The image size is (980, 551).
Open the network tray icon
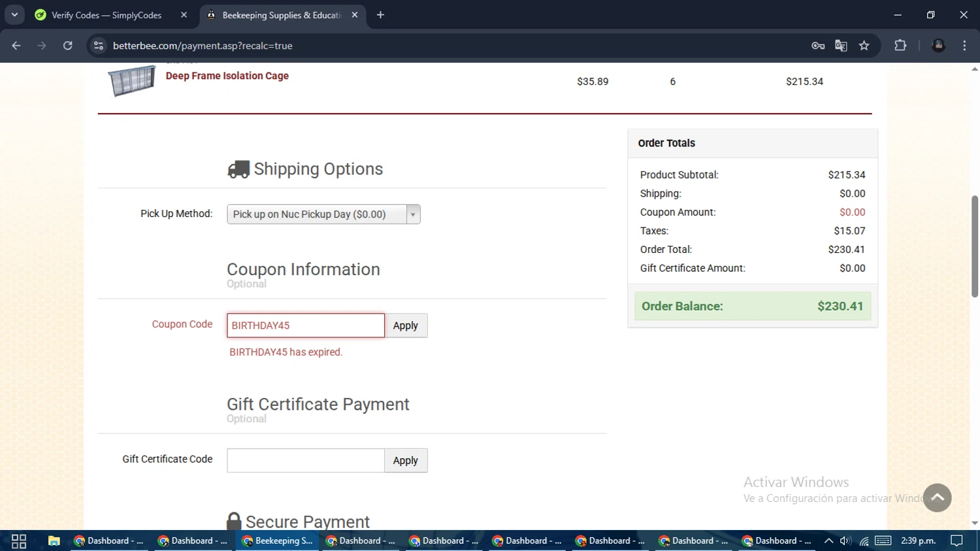coord(864,541)
